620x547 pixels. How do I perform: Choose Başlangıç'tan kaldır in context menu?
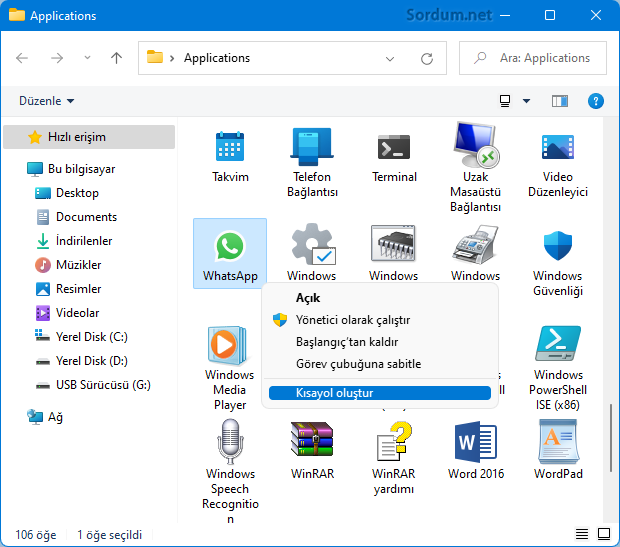(x=380, y=342)
